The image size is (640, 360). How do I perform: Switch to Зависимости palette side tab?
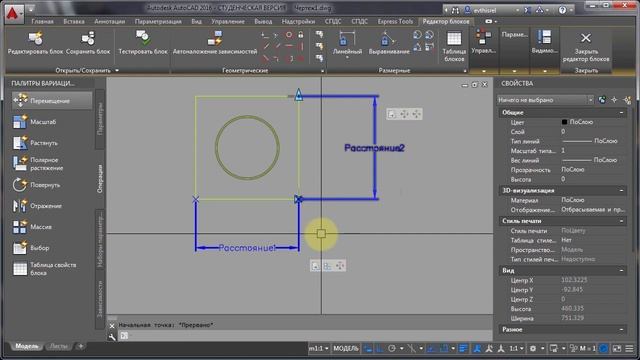point(100,299)
